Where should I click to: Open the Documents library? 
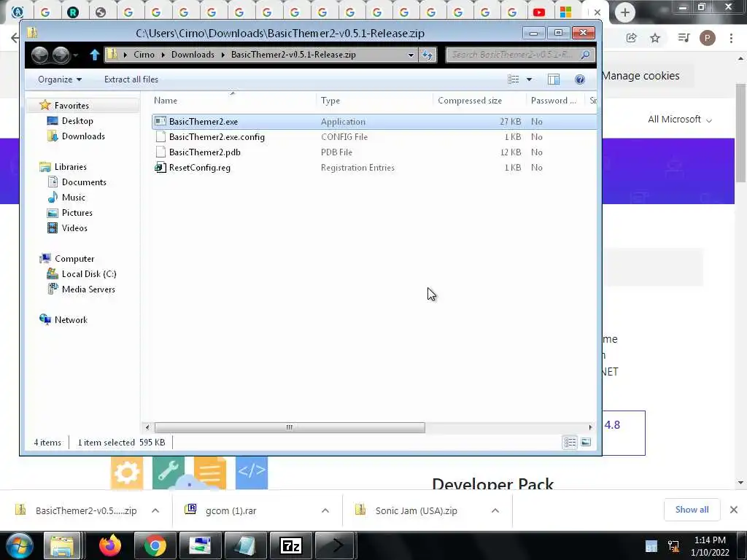click(84, 182)
